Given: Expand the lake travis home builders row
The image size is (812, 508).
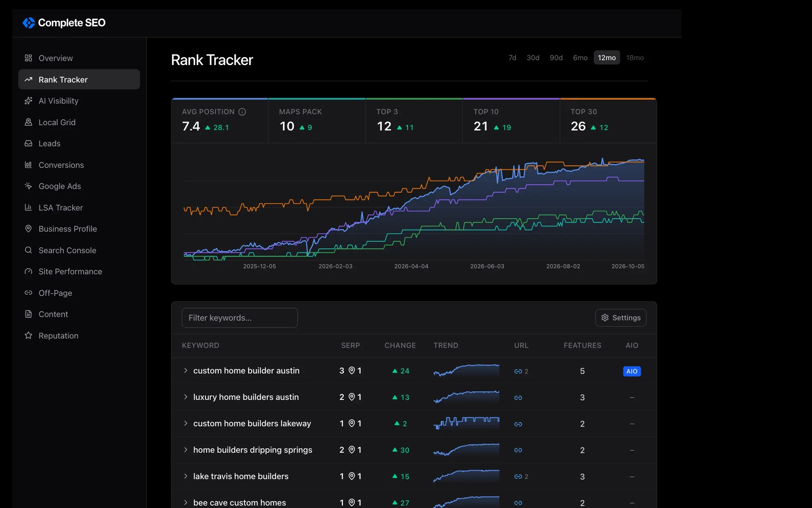Looking at the screenshot, I should click(x=186, y=476).
